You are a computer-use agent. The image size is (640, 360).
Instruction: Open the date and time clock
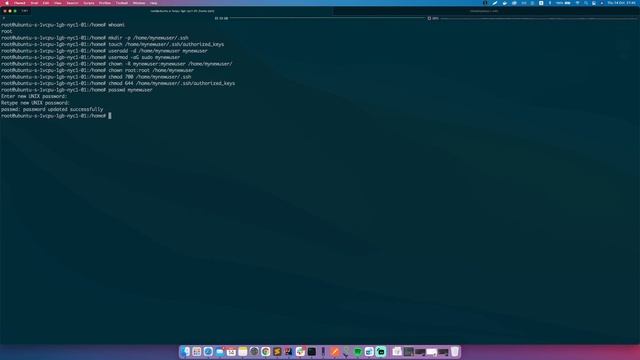tap(621, 3)
